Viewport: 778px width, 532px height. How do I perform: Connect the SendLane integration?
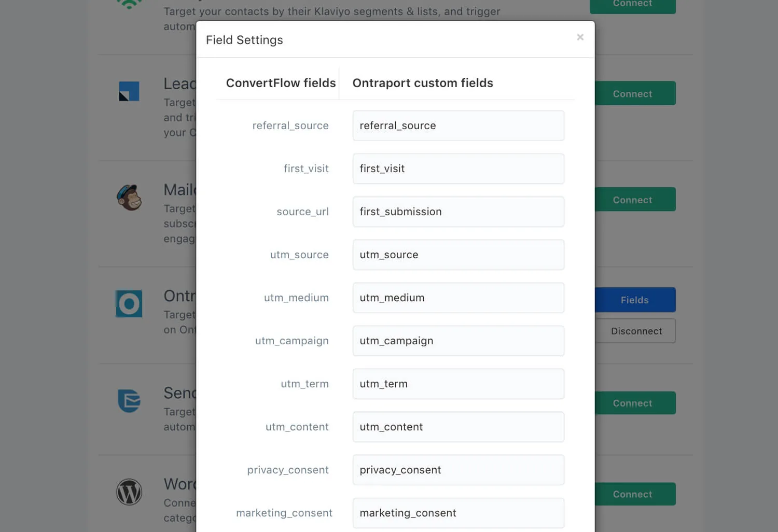[x=635, y=403]
